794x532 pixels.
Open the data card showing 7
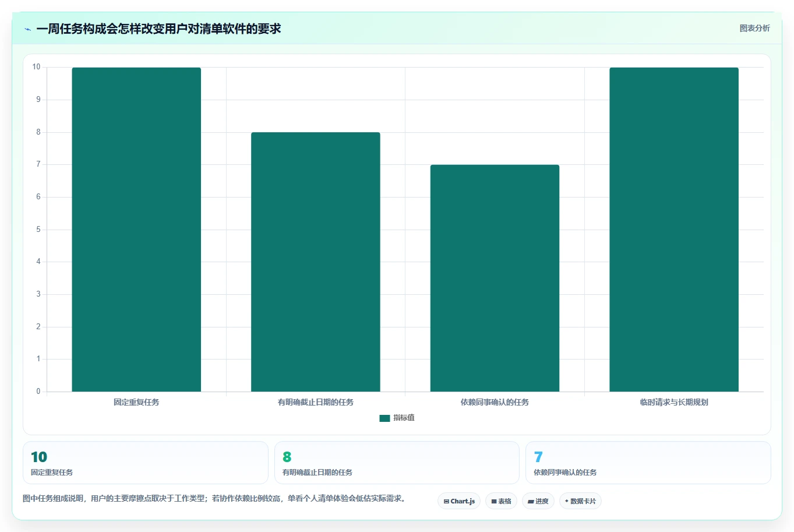tap(648, 463)
